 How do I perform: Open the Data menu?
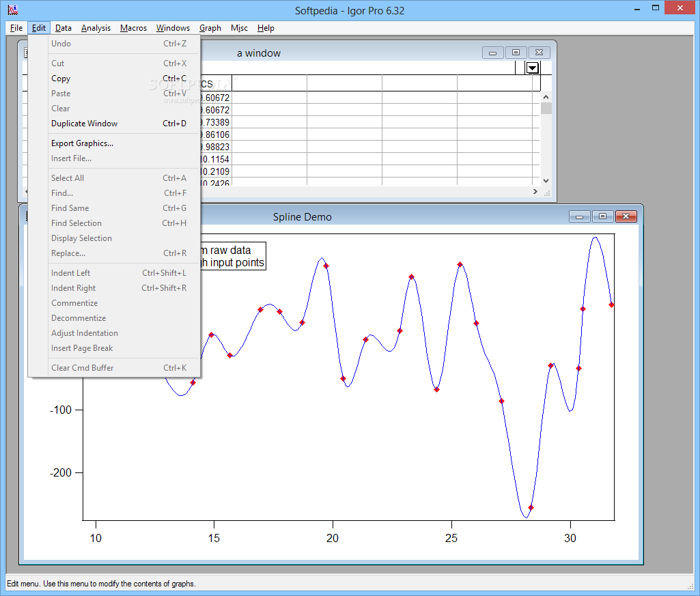point(64,28)
